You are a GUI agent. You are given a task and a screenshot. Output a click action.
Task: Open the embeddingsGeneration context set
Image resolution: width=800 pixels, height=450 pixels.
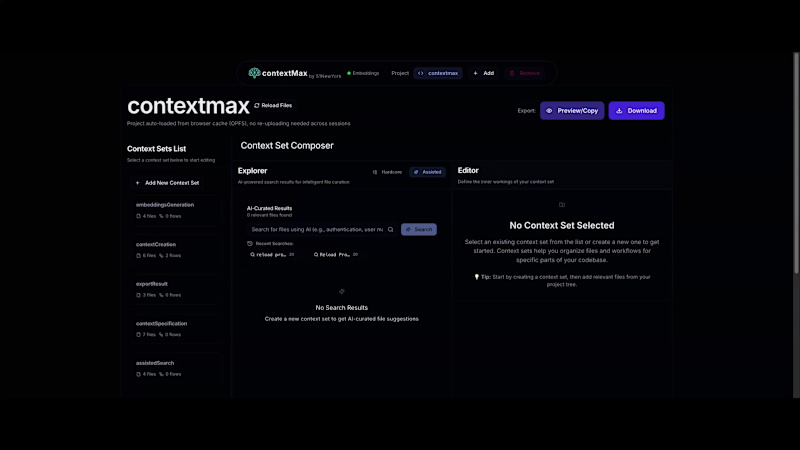pos(175,210)
